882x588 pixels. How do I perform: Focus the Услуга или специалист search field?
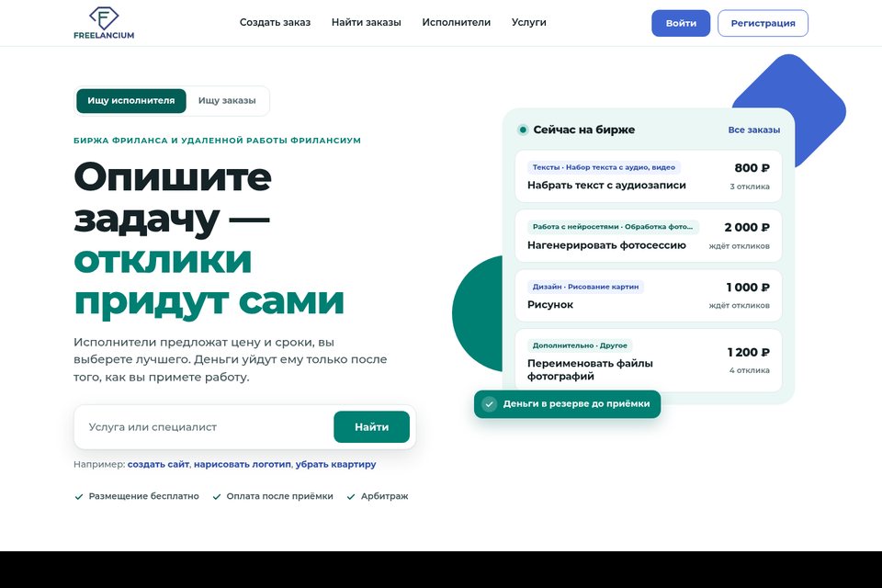205,427
